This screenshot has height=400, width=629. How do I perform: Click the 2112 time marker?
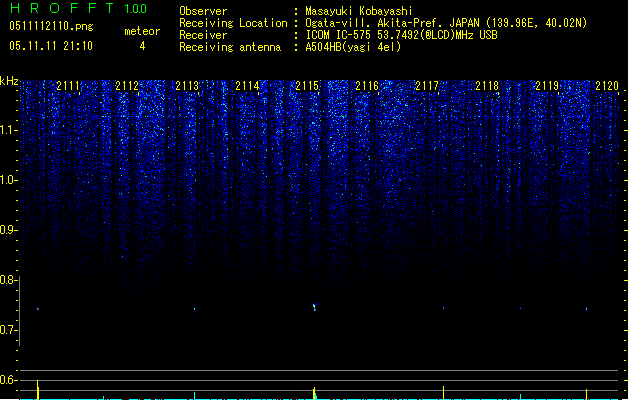(127, 86)
